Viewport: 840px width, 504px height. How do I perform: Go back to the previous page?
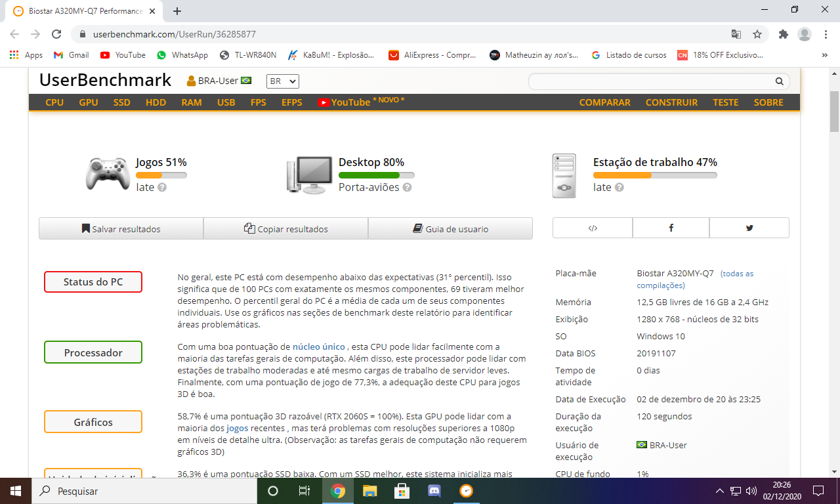(x=14, y=34)
